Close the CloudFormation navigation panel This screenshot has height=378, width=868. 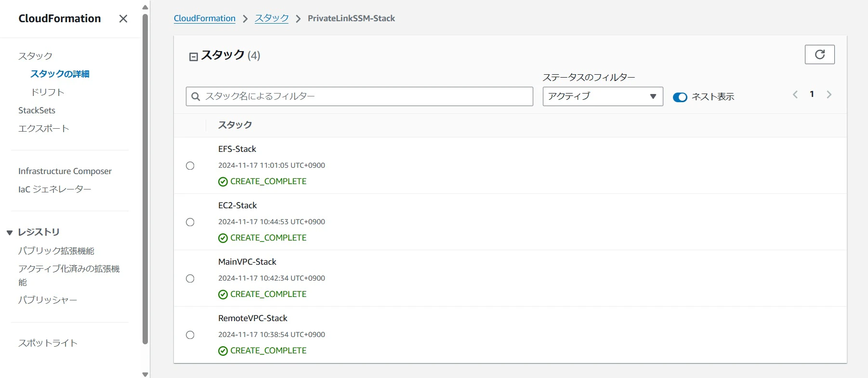[x=123, y=19]
